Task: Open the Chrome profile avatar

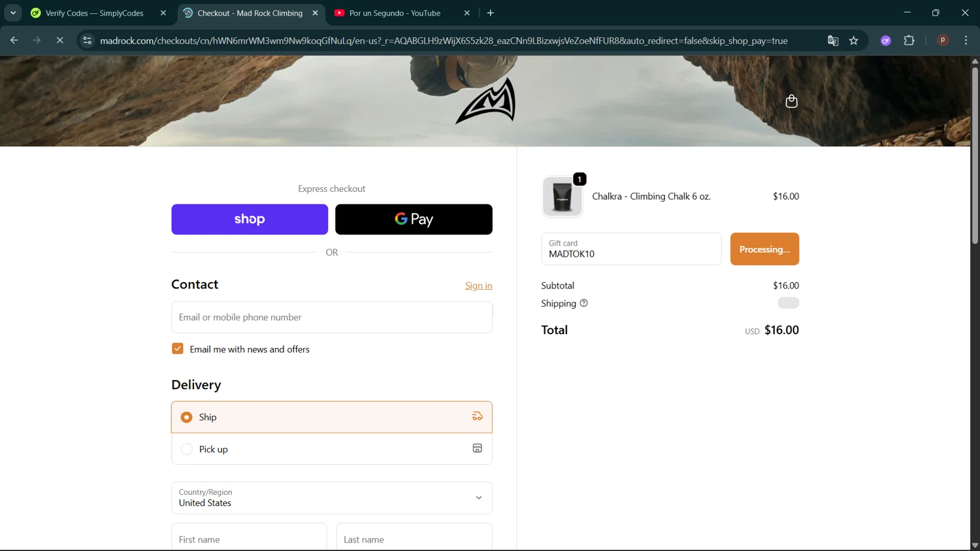Action: pyautogui.click(x=943, y=40)
